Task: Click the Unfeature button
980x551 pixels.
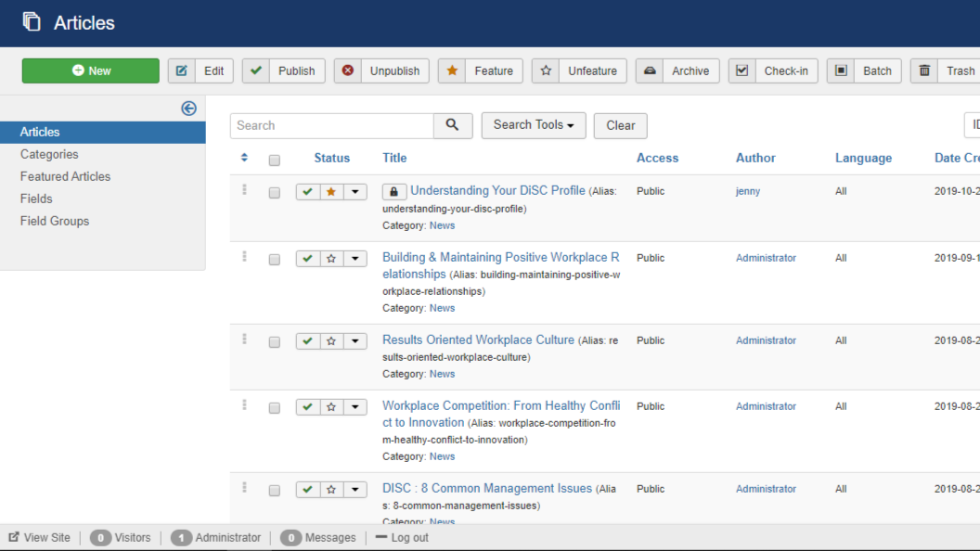Action: click(x=579, y=70)
